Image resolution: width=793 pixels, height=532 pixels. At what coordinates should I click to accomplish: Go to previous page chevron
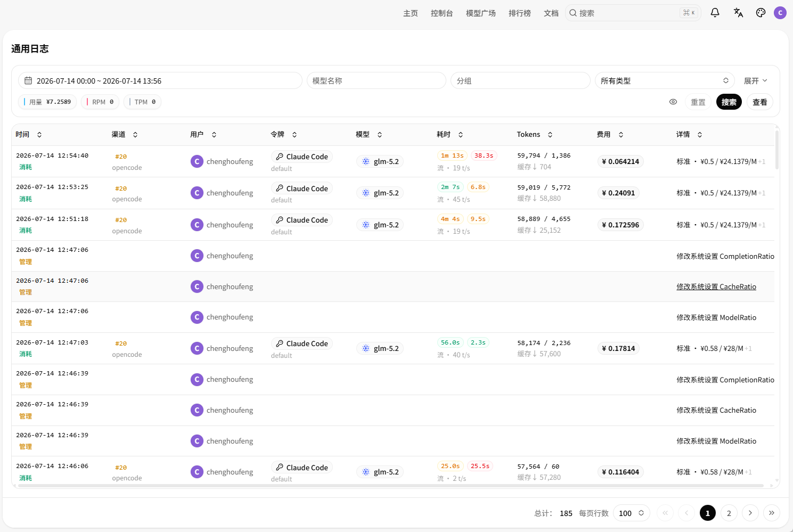(686, 513)
